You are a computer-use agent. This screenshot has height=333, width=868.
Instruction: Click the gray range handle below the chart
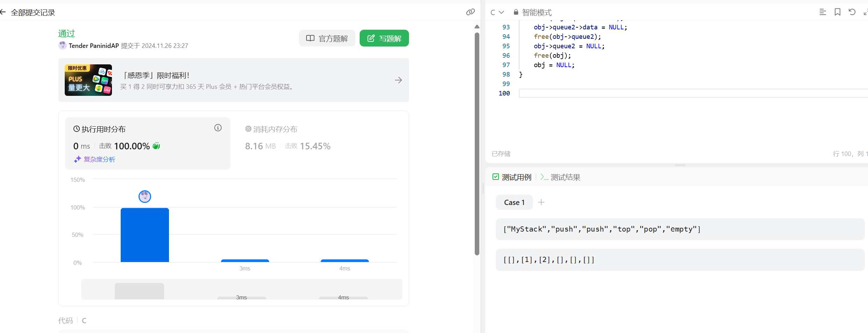139,291
